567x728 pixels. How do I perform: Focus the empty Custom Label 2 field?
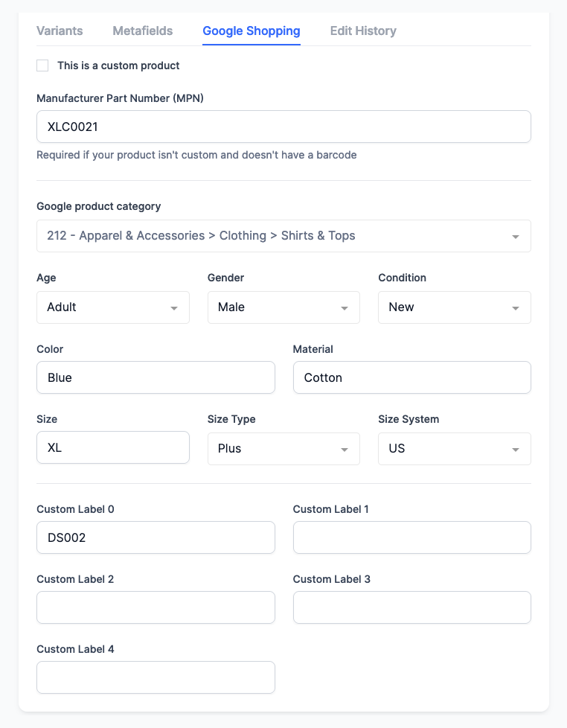pyautogui.click(x=156, y=607)
